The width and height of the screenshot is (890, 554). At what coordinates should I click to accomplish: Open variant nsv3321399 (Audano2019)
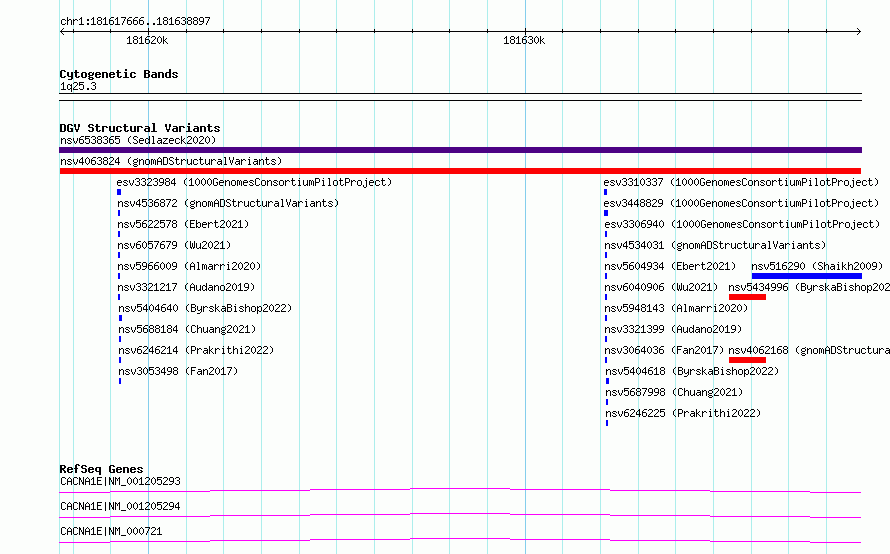coord(673,329)
